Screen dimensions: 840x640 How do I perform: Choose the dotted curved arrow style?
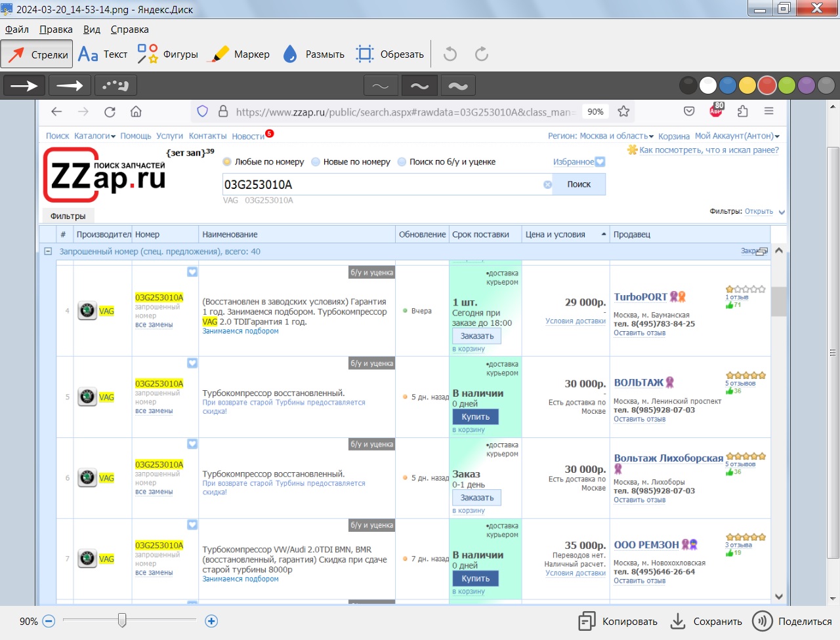115,85
